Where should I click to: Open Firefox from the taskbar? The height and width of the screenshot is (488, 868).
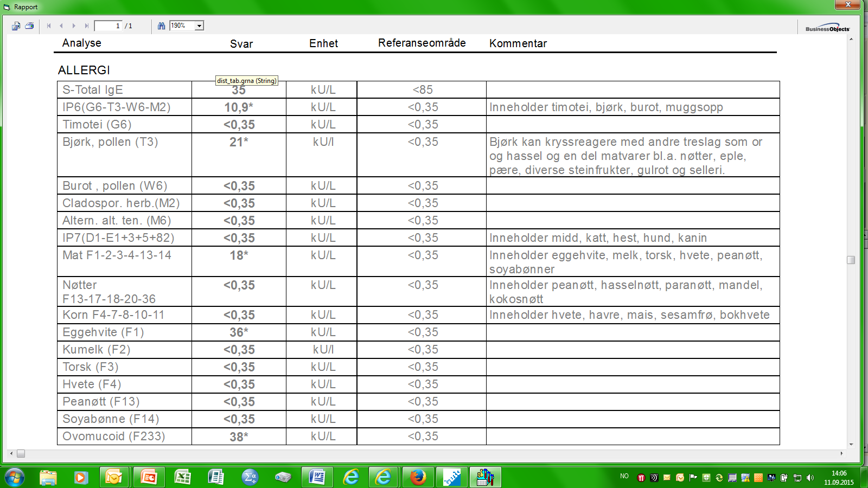(x=418, y=477)
